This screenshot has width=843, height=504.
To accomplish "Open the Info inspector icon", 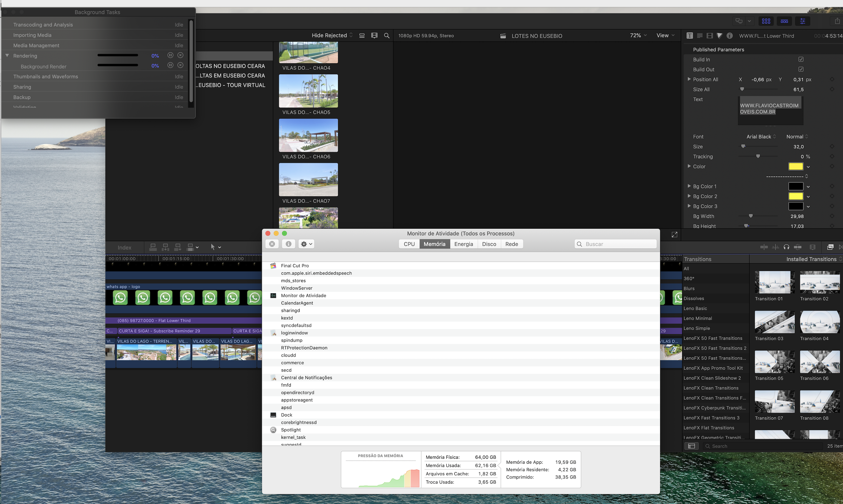I will [x=729, y=36].
